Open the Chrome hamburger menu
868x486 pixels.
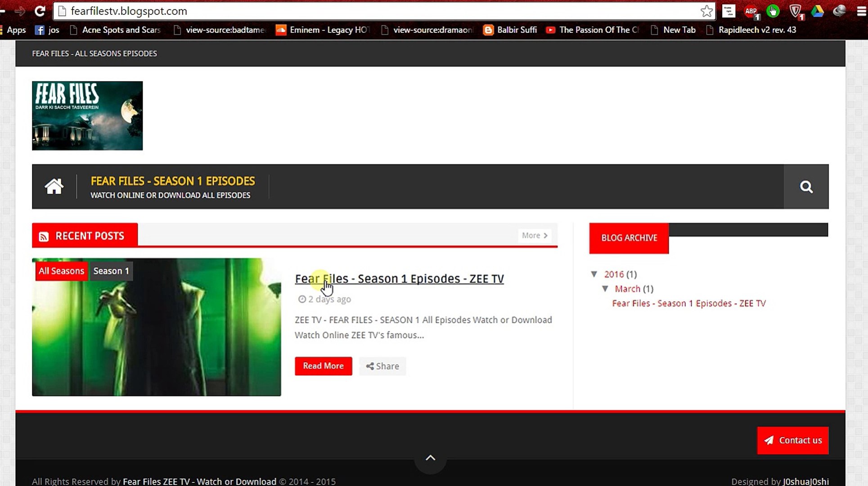(x=861, y=11)
